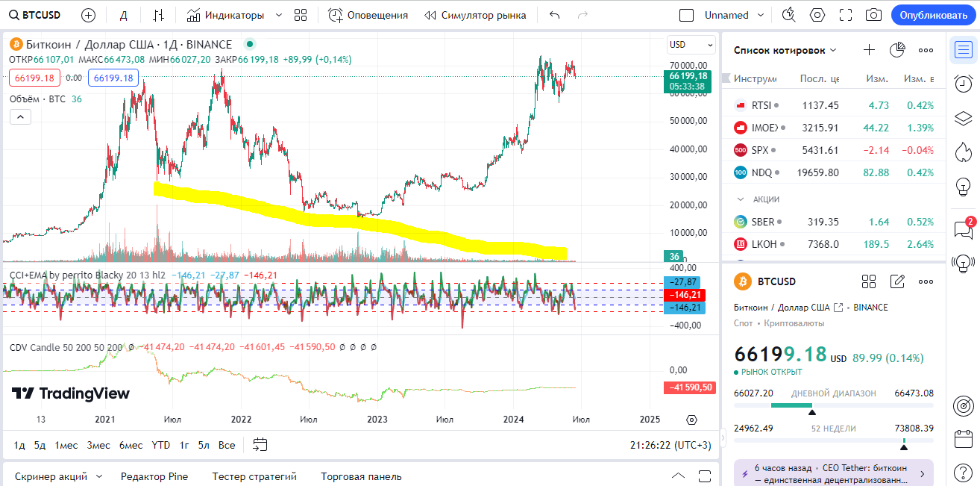Select the RTSI row in watchlist
980x486 pixels.
pos(834,105)
